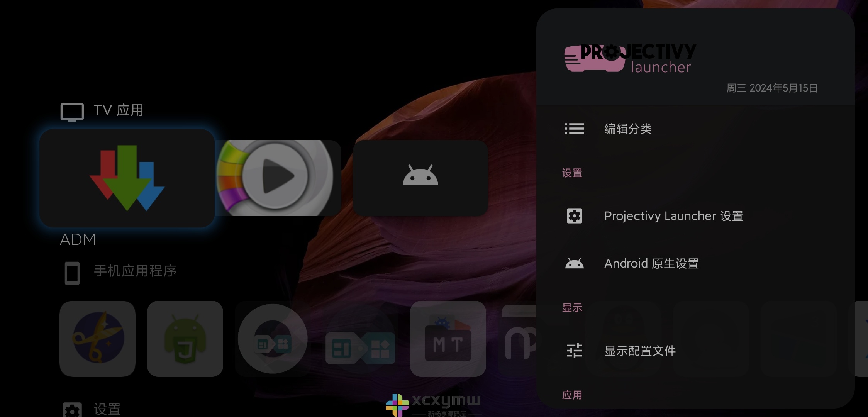This screenshot has width=868, height=417.
Task: Open the NP Manager app
Action: (521, 340)
